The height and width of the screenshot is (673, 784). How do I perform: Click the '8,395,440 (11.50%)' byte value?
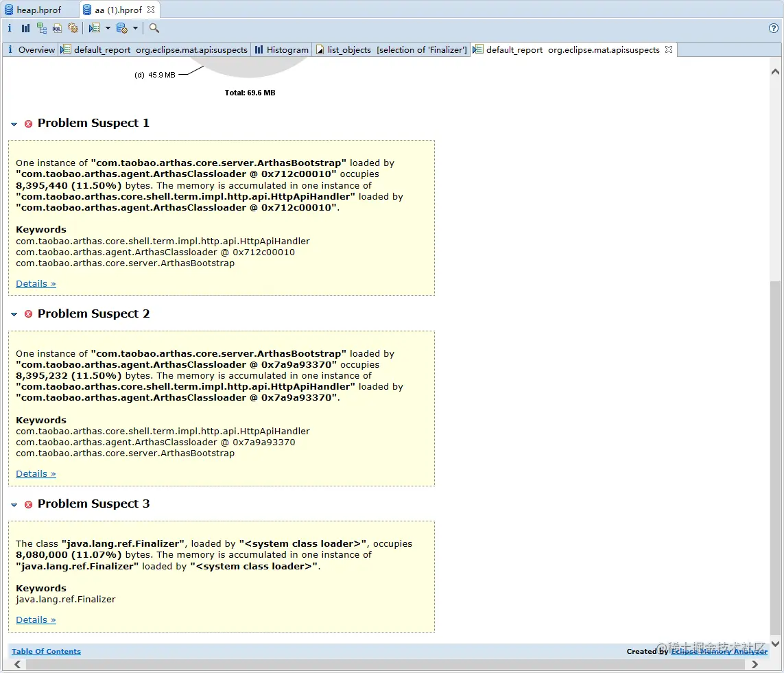[x=69, y=185]
